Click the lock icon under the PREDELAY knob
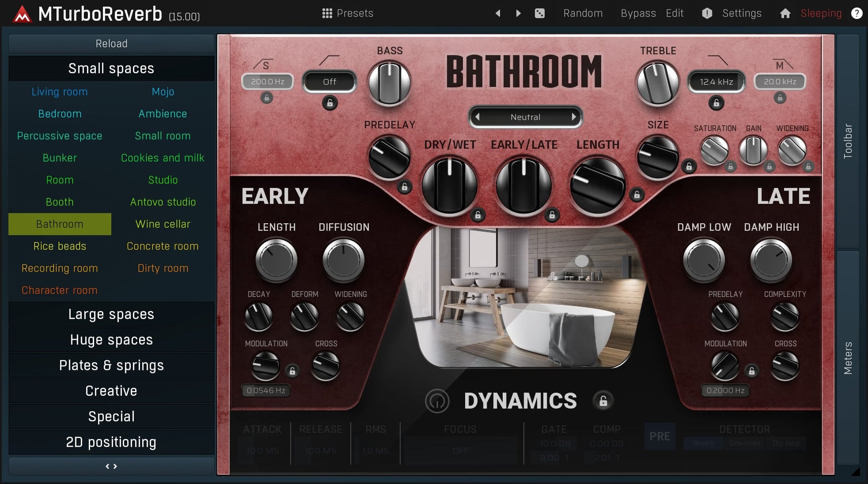Viewport: 868px width, 484px height. tap(404, 187)
